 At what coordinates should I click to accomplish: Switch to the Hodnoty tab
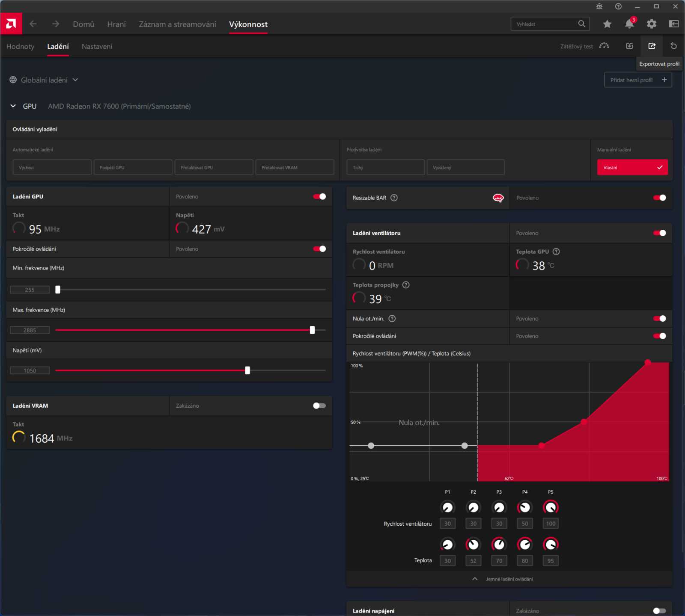point(20,47)
